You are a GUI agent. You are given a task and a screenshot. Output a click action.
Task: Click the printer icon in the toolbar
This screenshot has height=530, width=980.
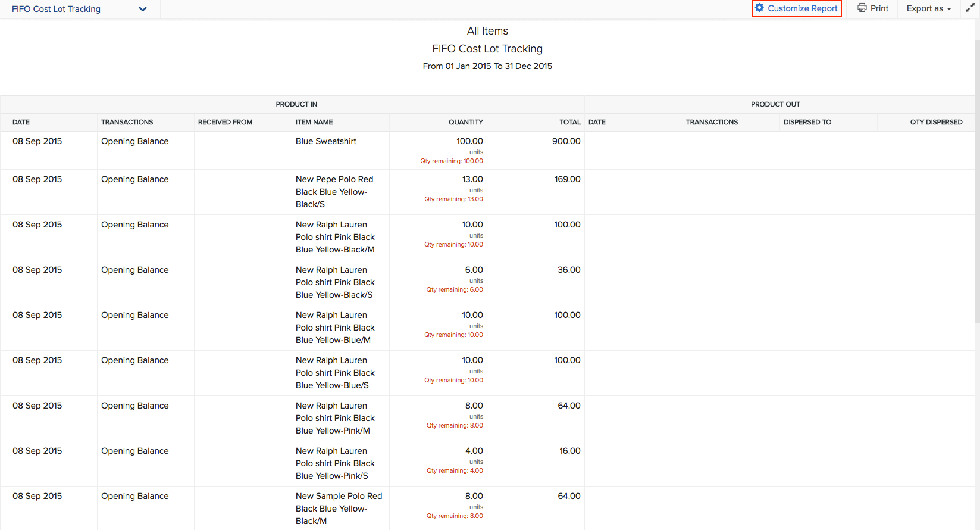tap(862, 8)
